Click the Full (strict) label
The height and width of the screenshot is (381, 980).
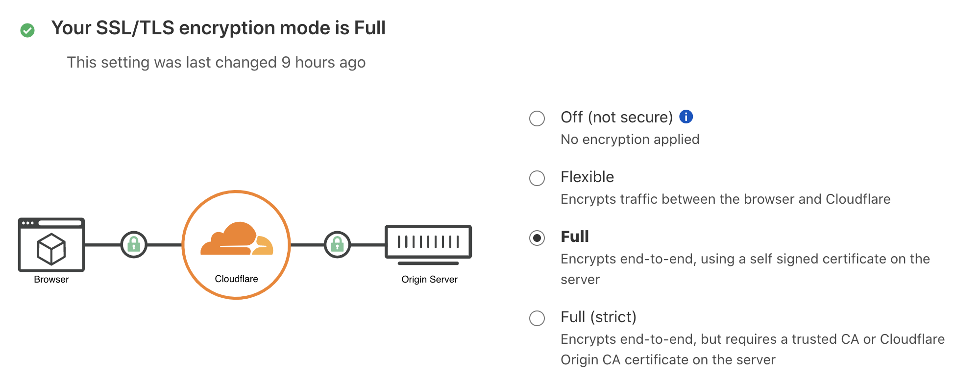pos(598,317)
